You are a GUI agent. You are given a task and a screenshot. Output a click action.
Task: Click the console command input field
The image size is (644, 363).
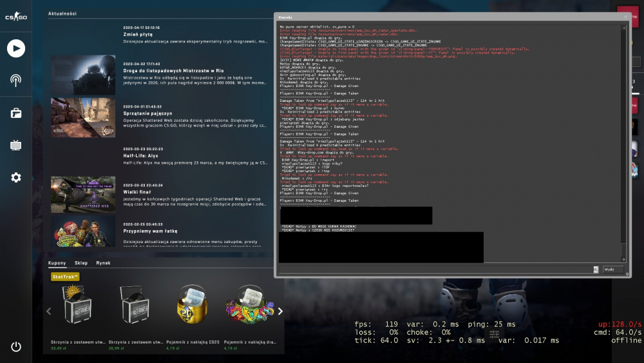pos(435,270)
